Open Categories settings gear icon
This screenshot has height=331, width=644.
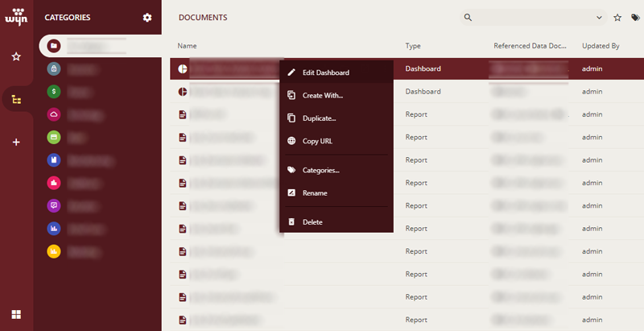[147, 17]
